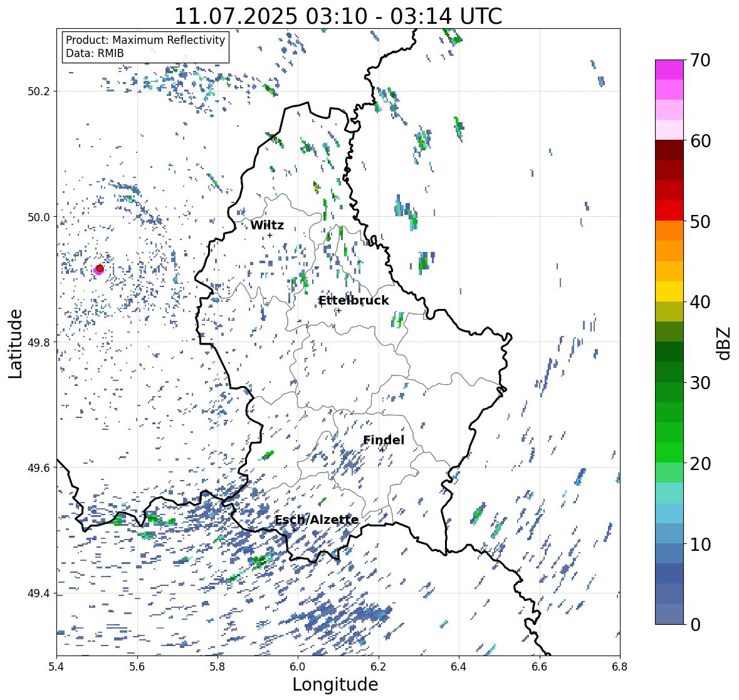Click the colorbar tick label 0
The height and width of the screenshot is (700, 739).
[x=695, y=625]
